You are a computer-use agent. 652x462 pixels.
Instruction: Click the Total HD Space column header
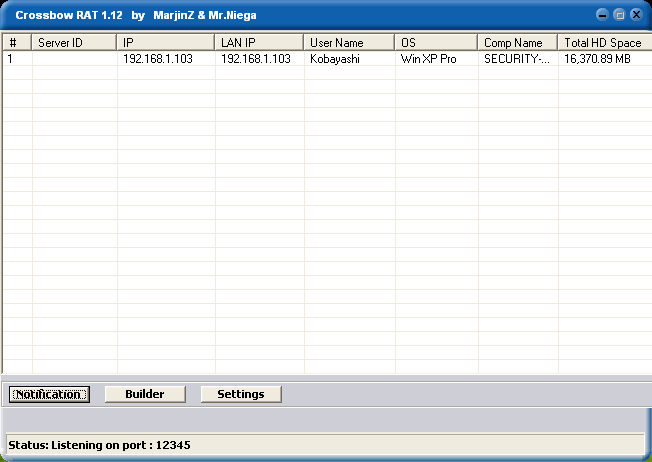603,43
